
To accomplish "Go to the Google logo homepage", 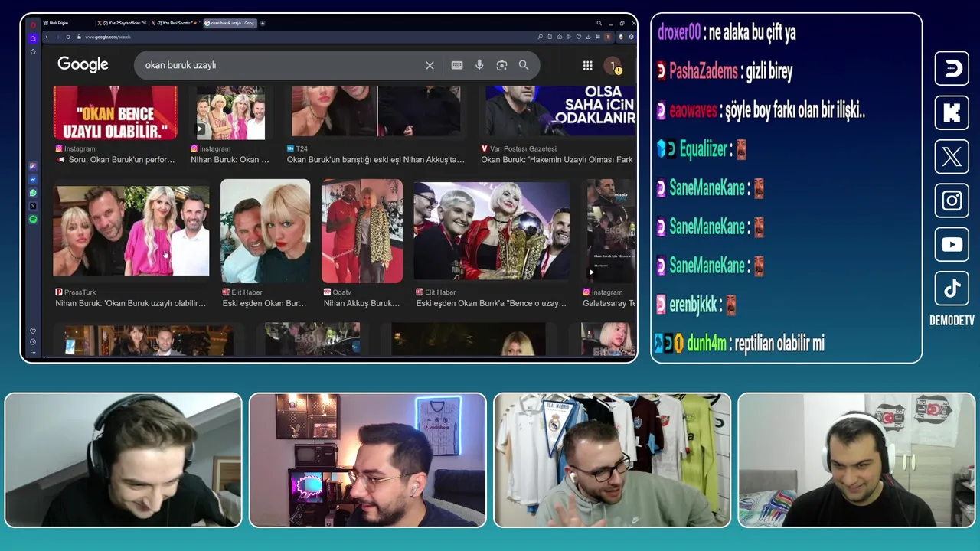I will tap(83, 65).
